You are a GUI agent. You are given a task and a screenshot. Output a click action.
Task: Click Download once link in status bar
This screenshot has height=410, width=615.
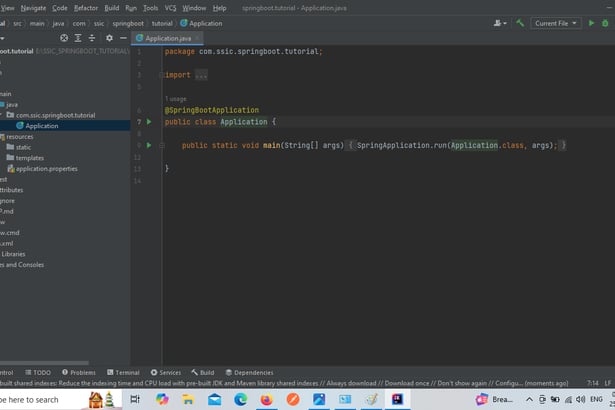[407, 383]
